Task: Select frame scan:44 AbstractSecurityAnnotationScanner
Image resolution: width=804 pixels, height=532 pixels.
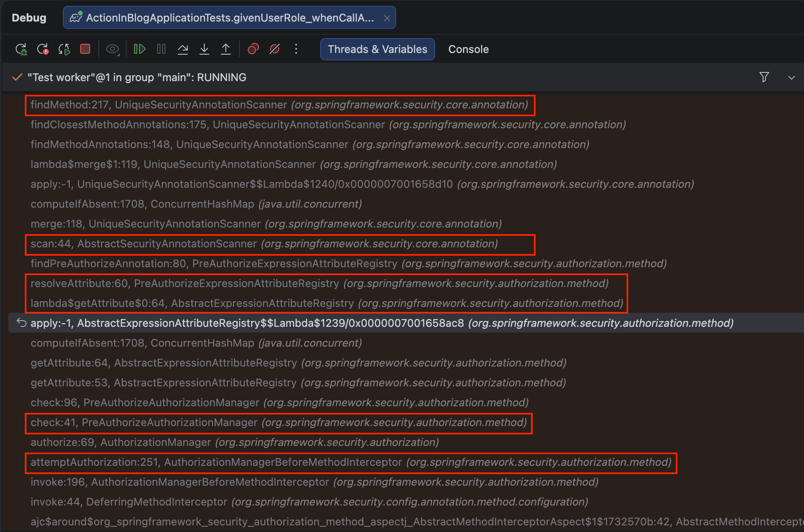Action: (x=264, y=244)
